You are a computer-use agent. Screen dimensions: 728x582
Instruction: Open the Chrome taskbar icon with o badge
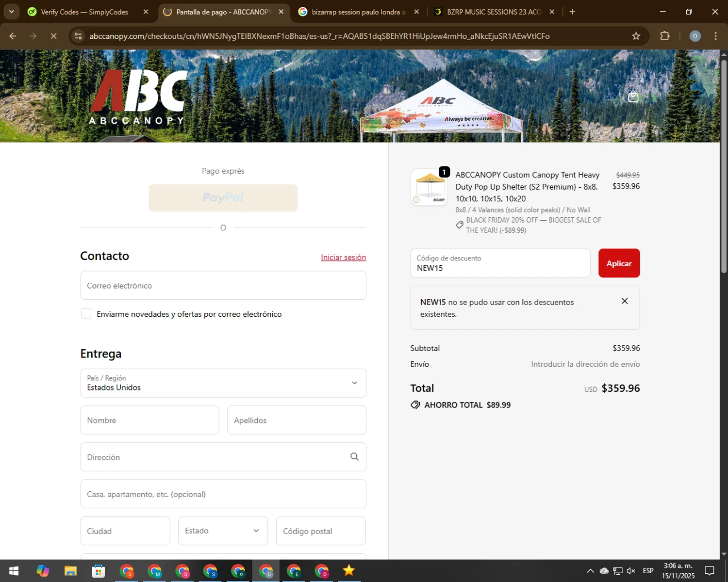pos(238,571)
